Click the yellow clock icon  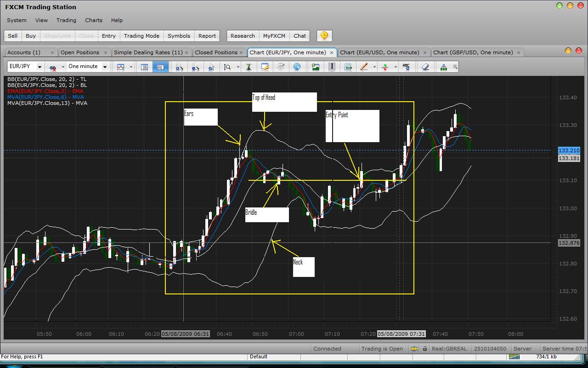click(x=324, y=35)
